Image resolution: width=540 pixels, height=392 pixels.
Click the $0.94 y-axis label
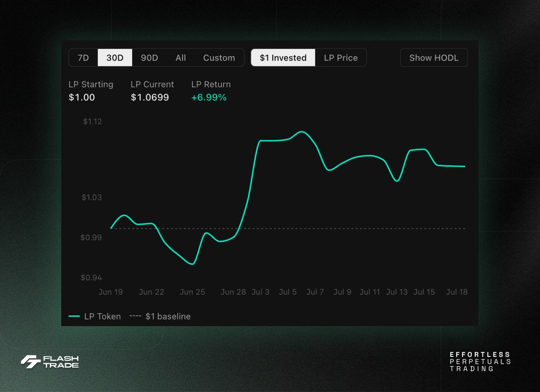(92, 277)
